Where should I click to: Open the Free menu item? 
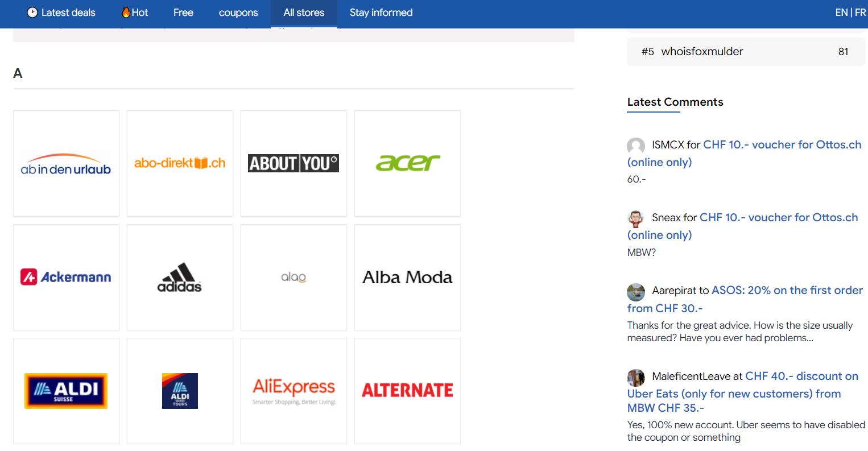tap(183, 13)
